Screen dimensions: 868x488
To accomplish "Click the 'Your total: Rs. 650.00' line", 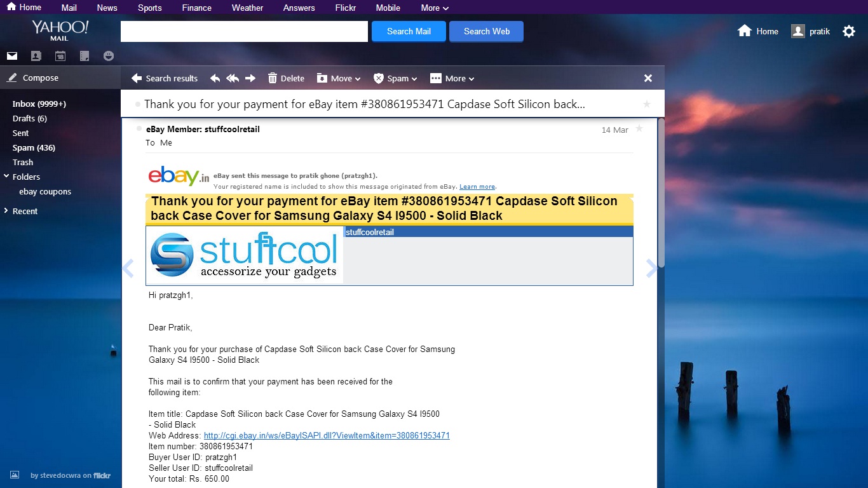I will pos(189,478).
